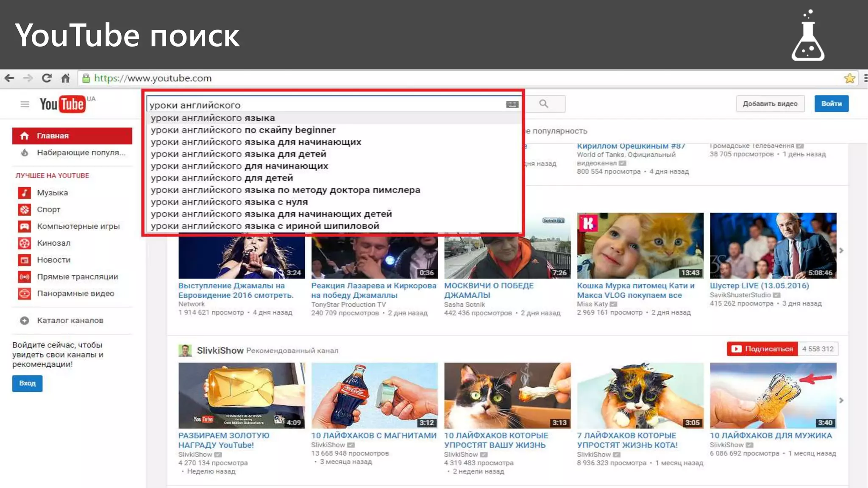The height and width of the screenshot is (488, 868).
Task: Bookmark the page with the star icon
Action: point(849,78)
